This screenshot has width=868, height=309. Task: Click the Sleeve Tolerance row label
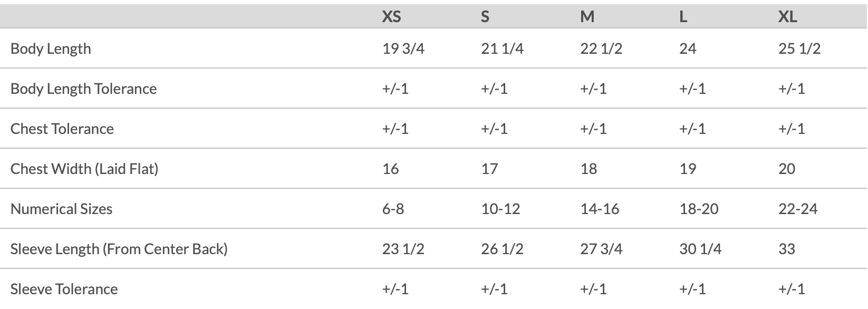click(x=64, y=289)
